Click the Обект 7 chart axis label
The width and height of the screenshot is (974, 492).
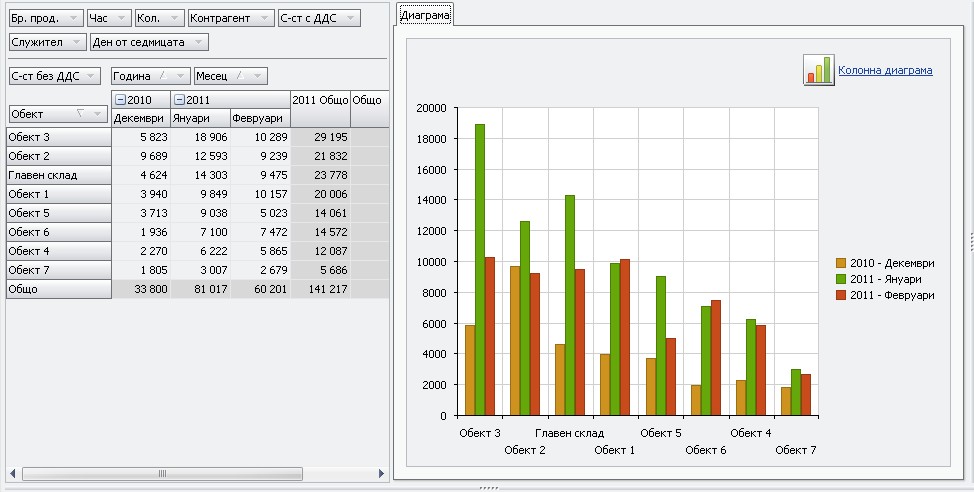click(x=796, y=450)
